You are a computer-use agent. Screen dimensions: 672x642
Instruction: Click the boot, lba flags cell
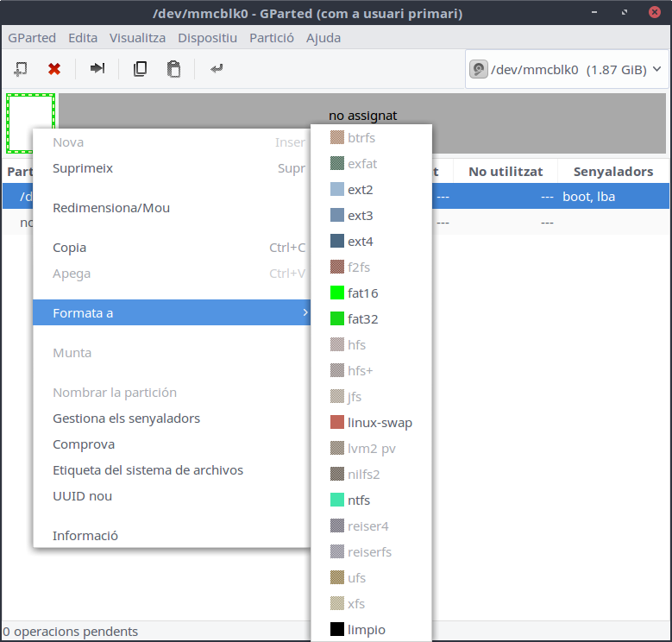coord(589,196)
